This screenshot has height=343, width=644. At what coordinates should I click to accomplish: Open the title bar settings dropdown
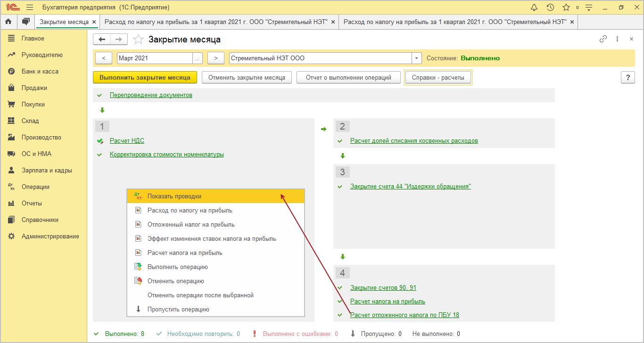[588, 8]
